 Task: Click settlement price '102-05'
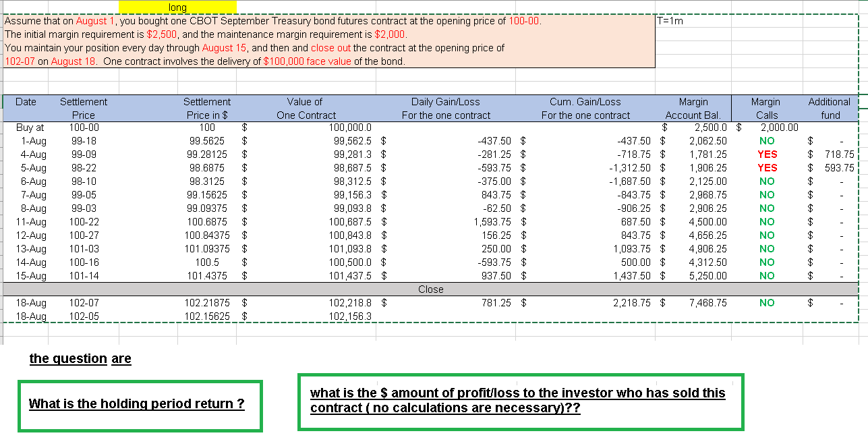tap(85, 316)
